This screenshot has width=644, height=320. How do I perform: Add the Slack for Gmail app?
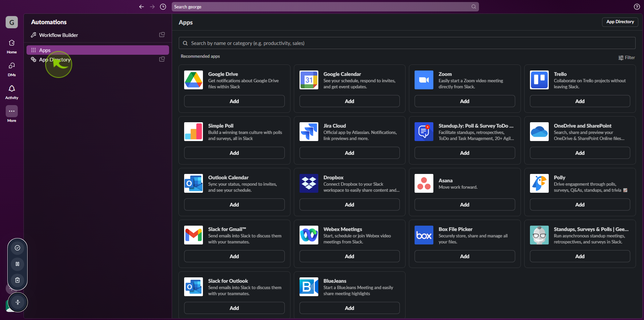(x=234, y=256)
